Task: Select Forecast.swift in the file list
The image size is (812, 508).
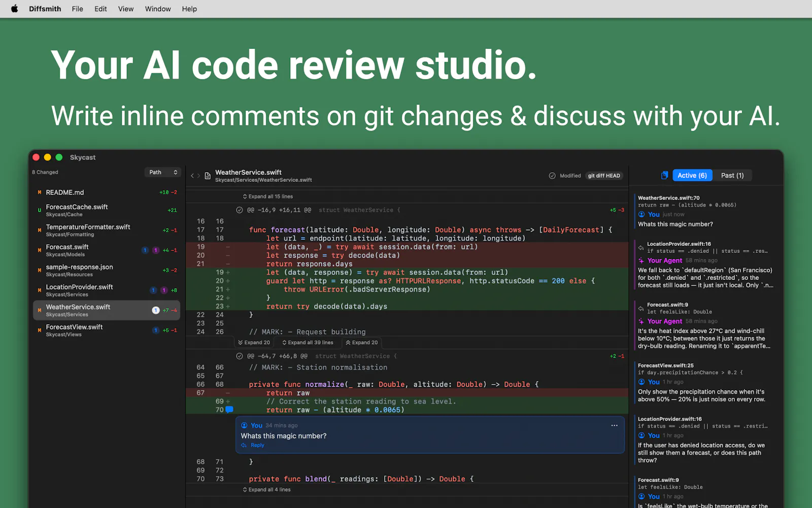Action: point(107,250)
